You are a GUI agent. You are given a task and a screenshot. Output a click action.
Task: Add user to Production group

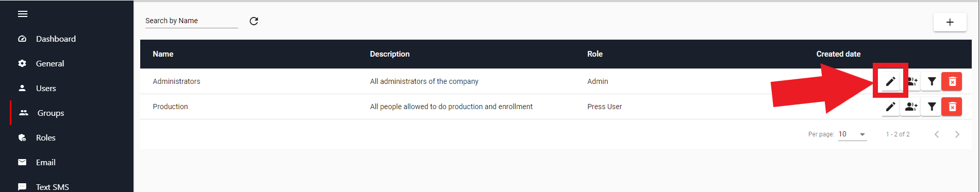click(911, 107)
